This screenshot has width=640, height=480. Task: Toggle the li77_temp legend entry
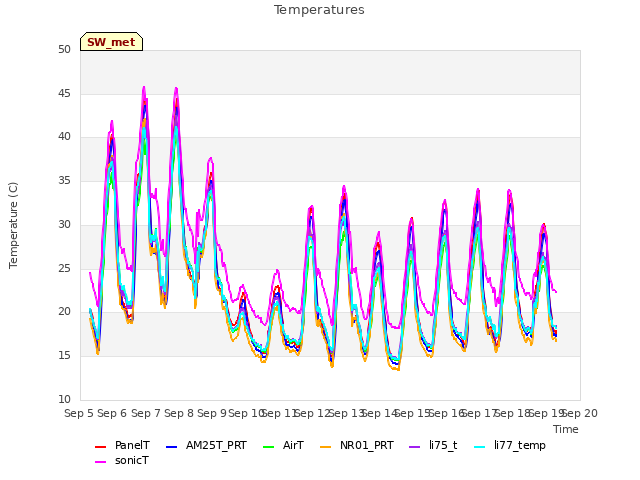coord(510,445)
